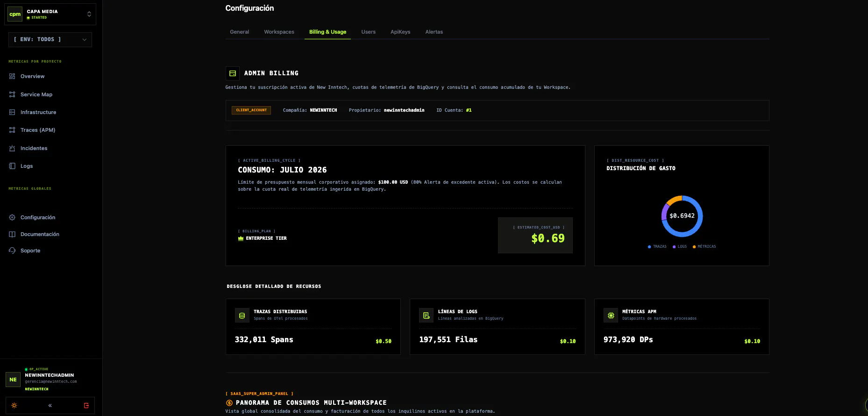Click the 332,011 Spans value
The image size is (868, 416).
coord(264,340)
